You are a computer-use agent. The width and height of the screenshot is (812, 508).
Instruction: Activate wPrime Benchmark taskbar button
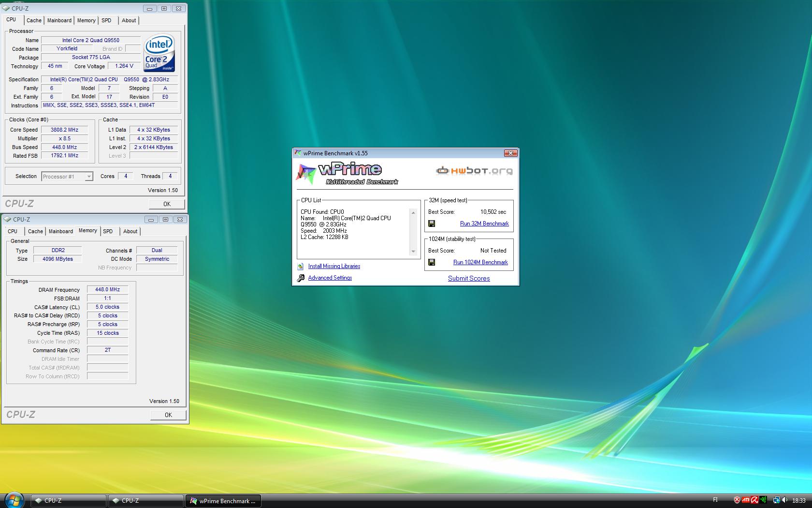click(x=223, y=501)
